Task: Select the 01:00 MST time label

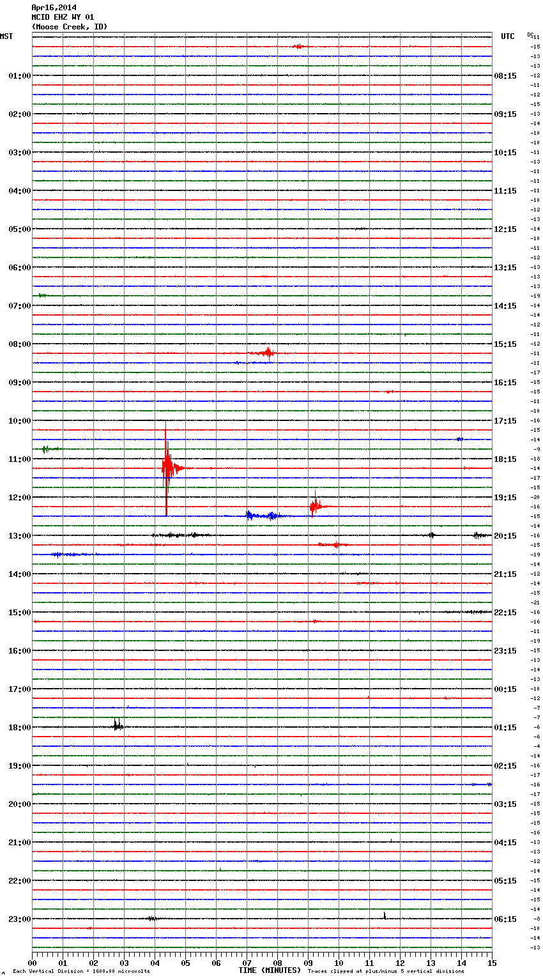Action: coord(19,76)
